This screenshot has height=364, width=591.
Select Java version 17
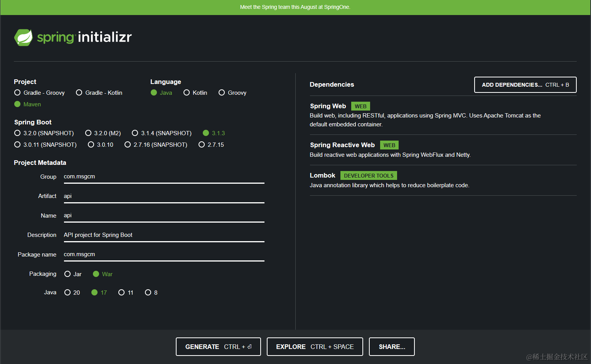(99, 293)
